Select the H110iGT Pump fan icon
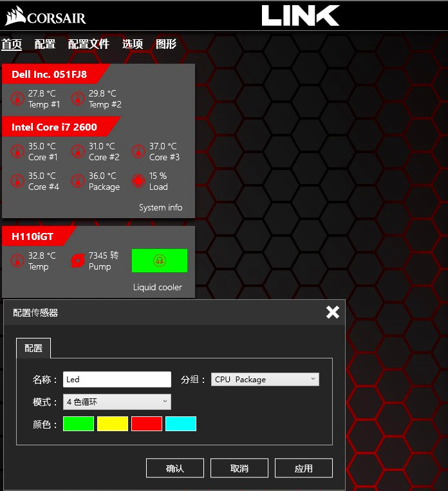 pos(78,261)
